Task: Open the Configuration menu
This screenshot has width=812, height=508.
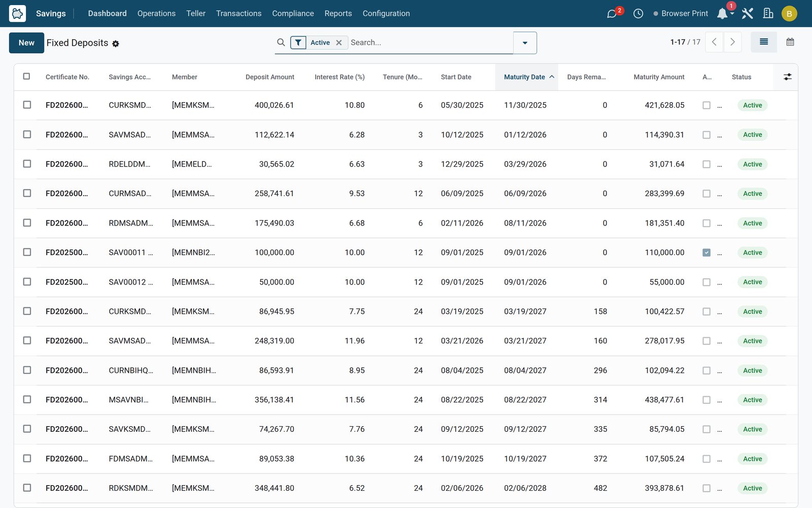Action: [x=386, y=14]
